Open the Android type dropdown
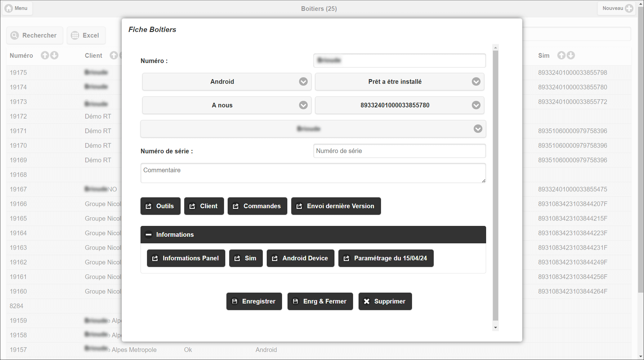The height and width of the screenshot is (360, 644). tap(226, 82)
